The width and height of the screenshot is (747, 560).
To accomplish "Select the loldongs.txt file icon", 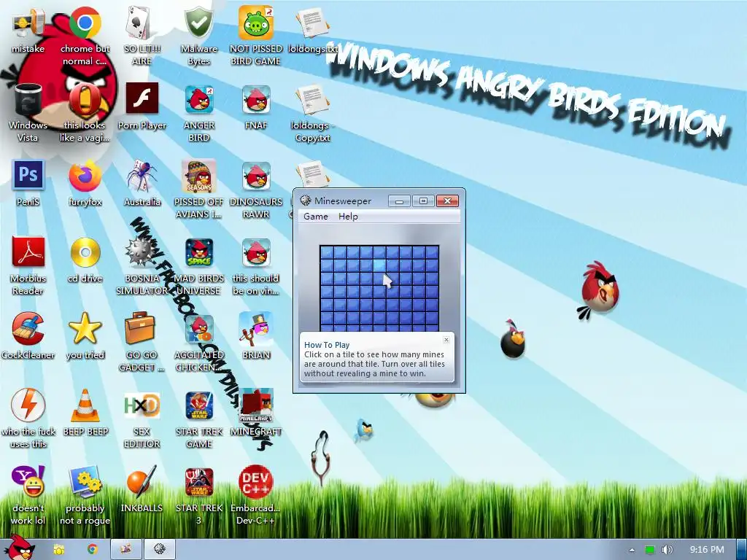I will point(312,23).
